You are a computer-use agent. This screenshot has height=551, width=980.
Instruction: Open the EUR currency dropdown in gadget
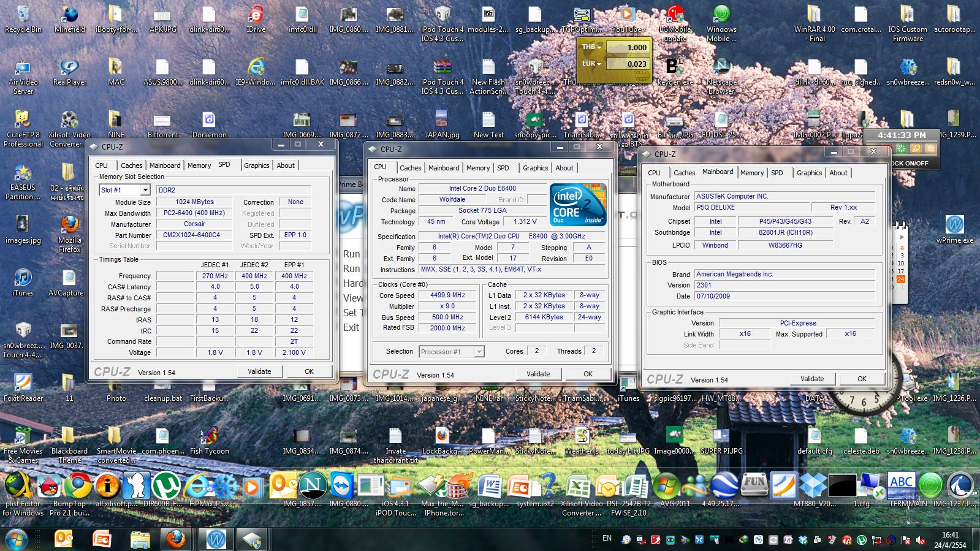[591, 64]
